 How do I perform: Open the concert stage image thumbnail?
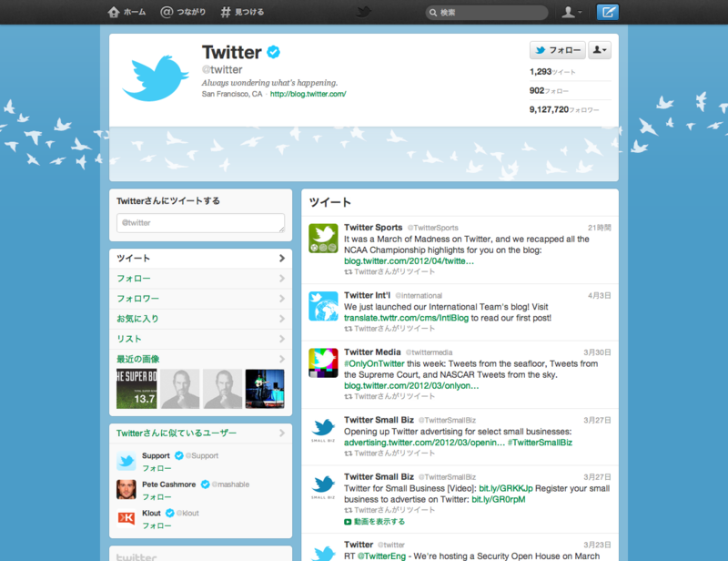pos(265,389)
